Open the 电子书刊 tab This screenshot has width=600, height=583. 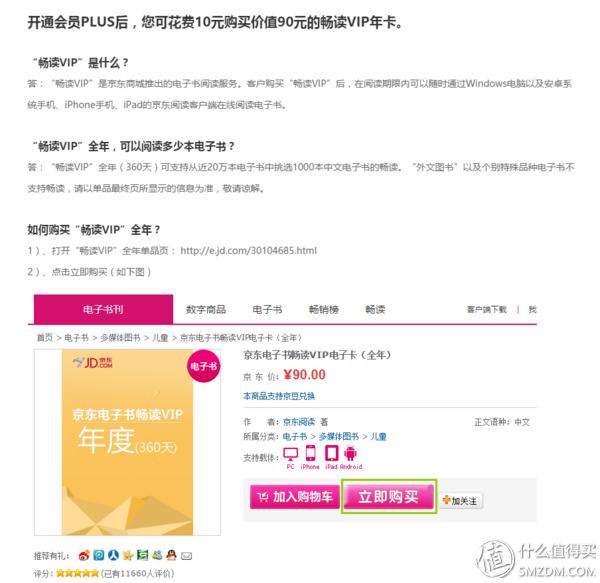click(103, 309)
